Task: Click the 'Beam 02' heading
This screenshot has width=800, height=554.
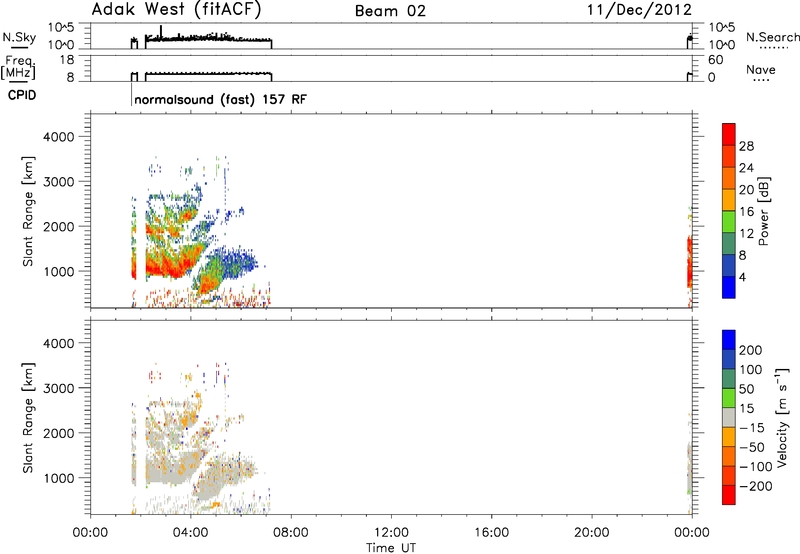Action: click(x=390, y=11)
